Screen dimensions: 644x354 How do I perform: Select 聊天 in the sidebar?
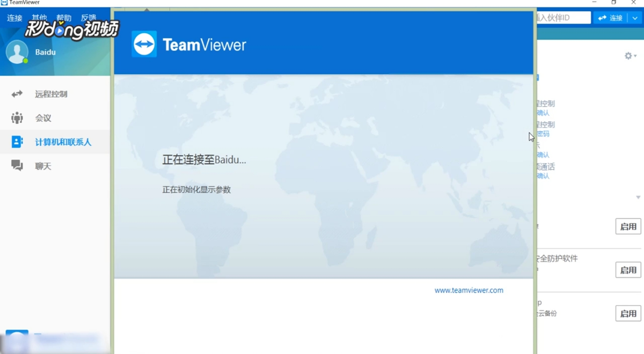pyautogui.click(x=43, y=166)
